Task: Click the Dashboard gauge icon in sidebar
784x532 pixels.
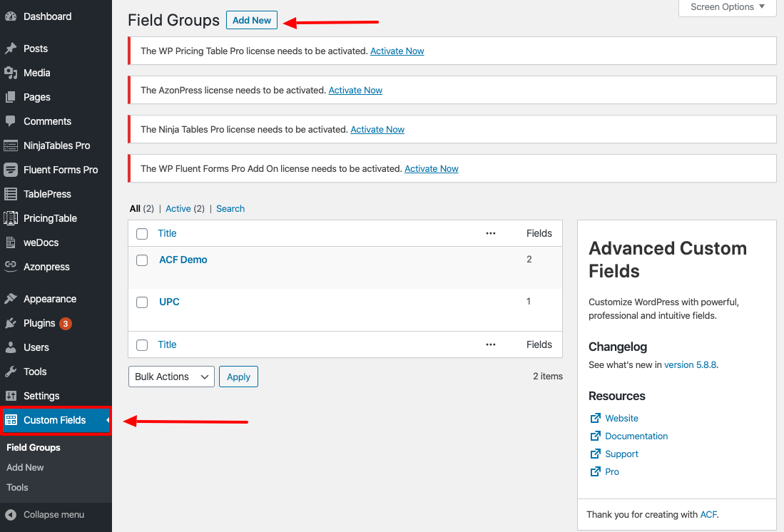Action: pos(11,16)
